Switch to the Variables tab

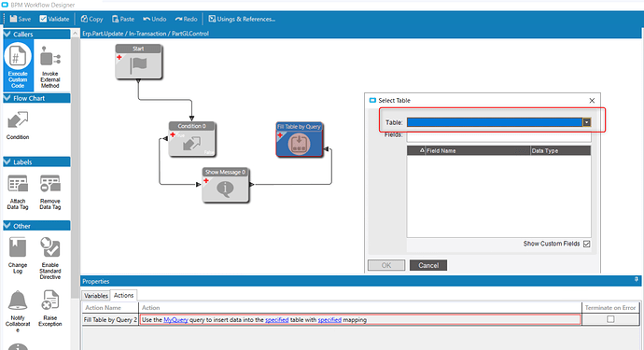96,296
